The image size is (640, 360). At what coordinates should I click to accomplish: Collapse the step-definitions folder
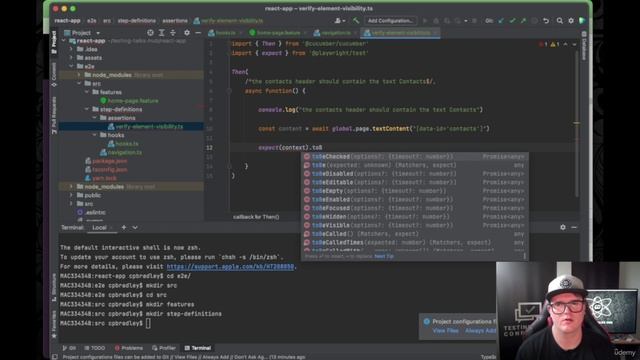click(x=87, y=109)
